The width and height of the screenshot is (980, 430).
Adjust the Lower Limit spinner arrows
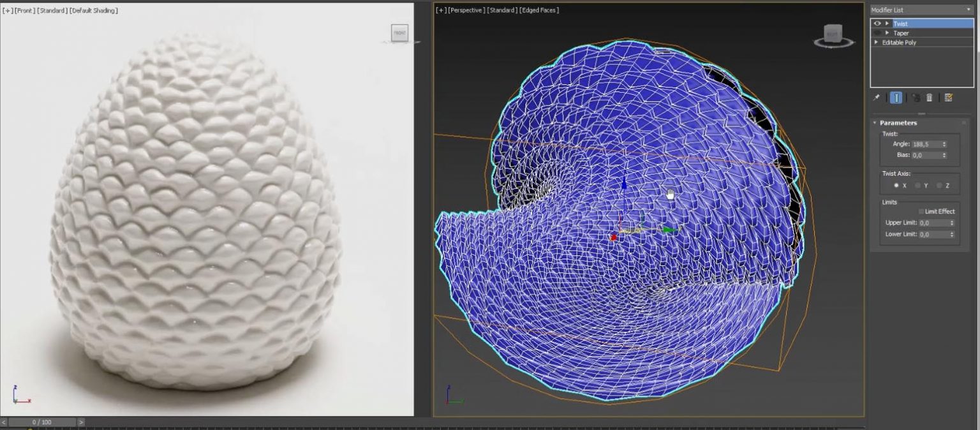953,234
